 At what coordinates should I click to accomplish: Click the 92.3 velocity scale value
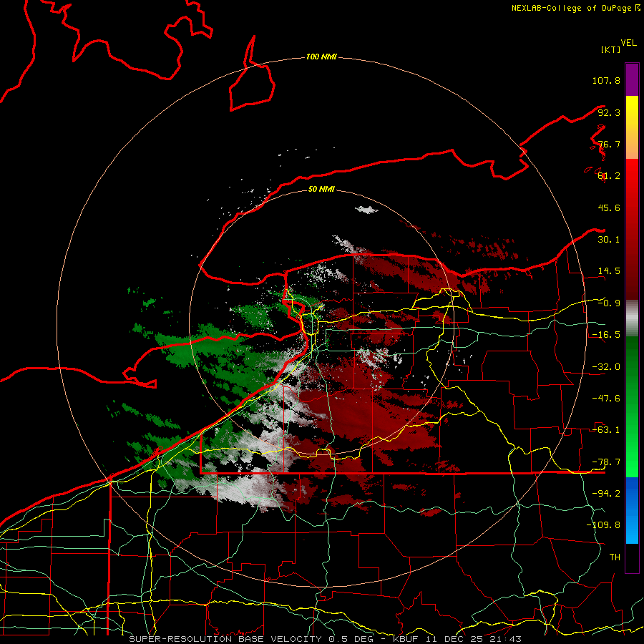[609, 112]
